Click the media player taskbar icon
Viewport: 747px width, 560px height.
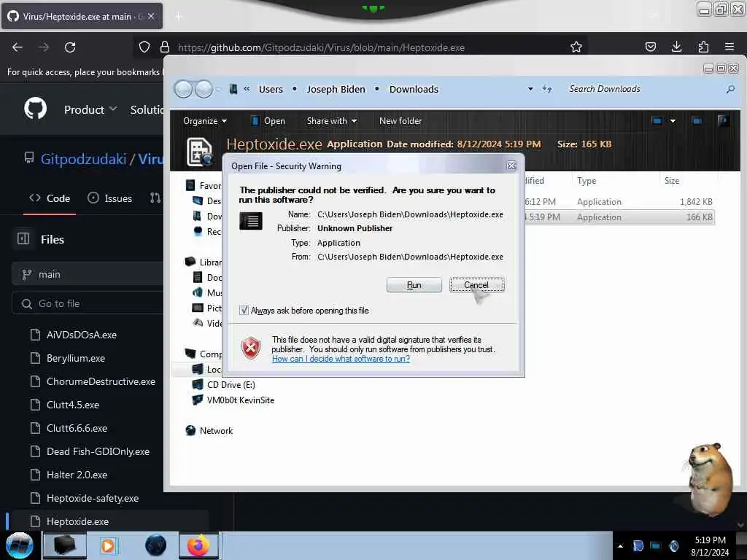[x=108, y=545]
